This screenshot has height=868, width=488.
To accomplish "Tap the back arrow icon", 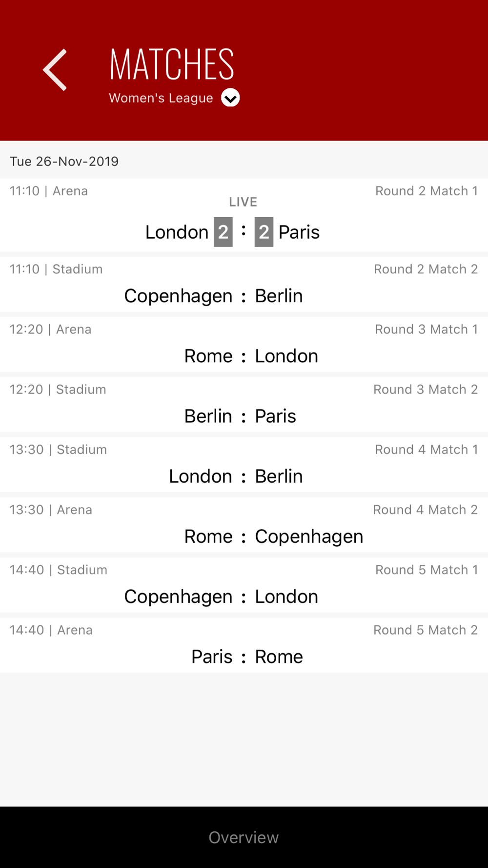I will 55,70.
